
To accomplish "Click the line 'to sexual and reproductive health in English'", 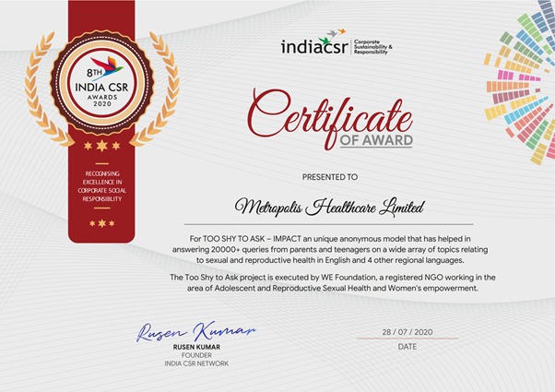I will pyautogui.click(x=330, y=260).
